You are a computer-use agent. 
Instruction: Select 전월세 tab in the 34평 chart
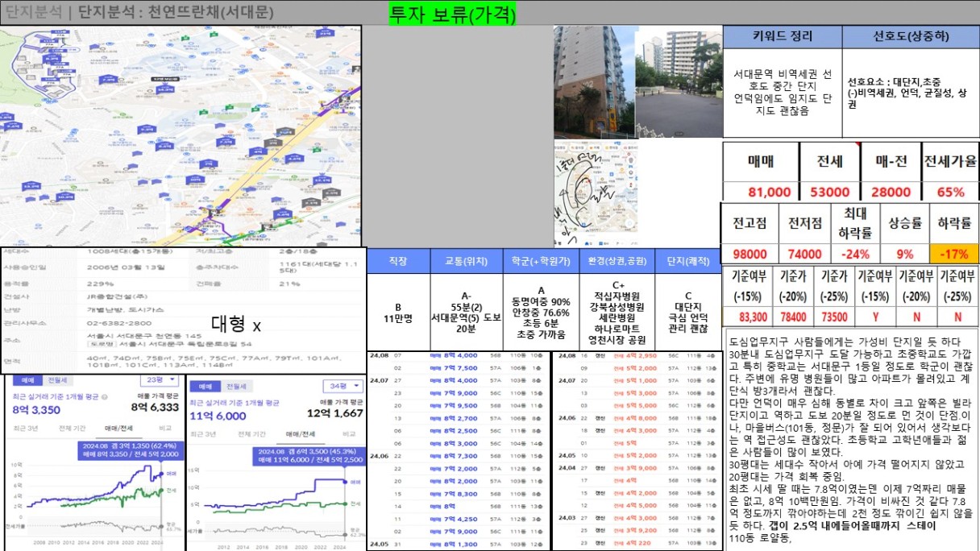(236, 387)
